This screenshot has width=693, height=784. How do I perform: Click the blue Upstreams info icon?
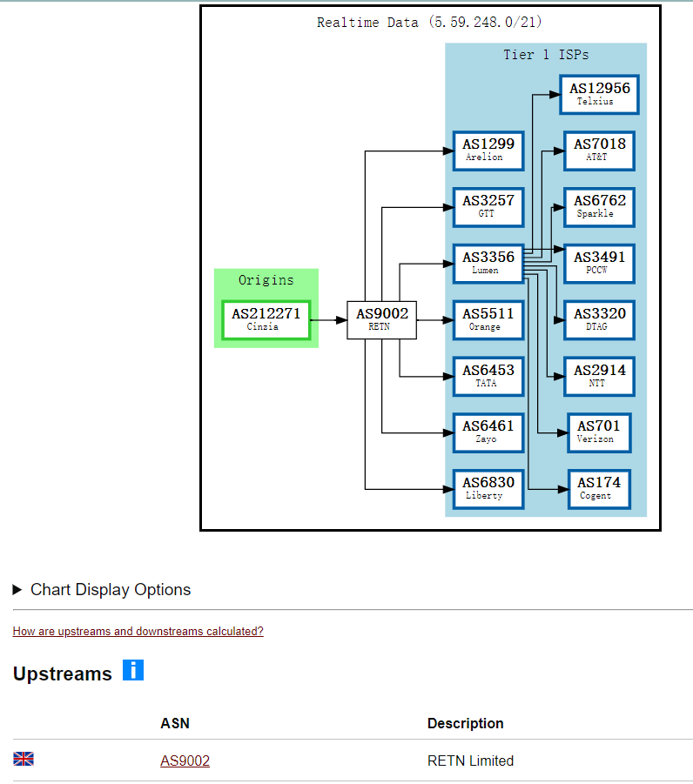tap(133, 670)
